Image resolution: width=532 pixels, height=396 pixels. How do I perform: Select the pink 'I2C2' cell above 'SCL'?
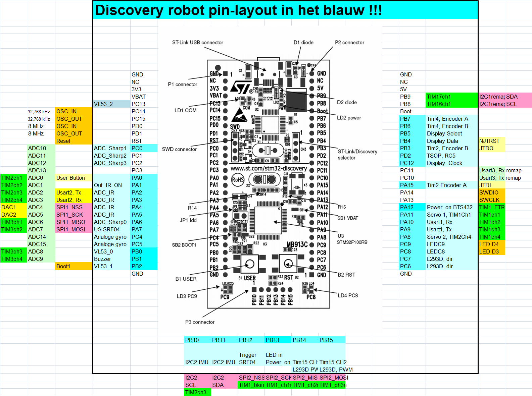tap(197, 378)
